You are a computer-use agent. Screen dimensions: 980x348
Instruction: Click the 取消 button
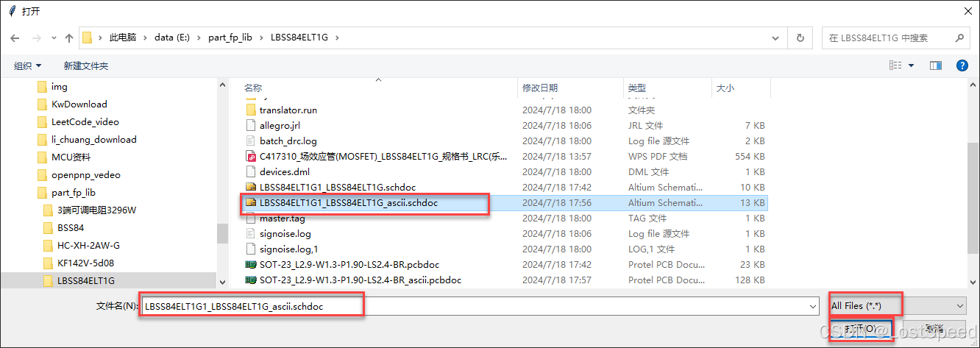coord(934,328)
